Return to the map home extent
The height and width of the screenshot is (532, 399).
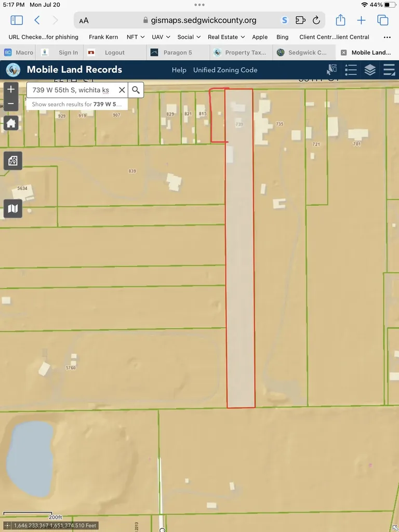(x=11, y=123)
